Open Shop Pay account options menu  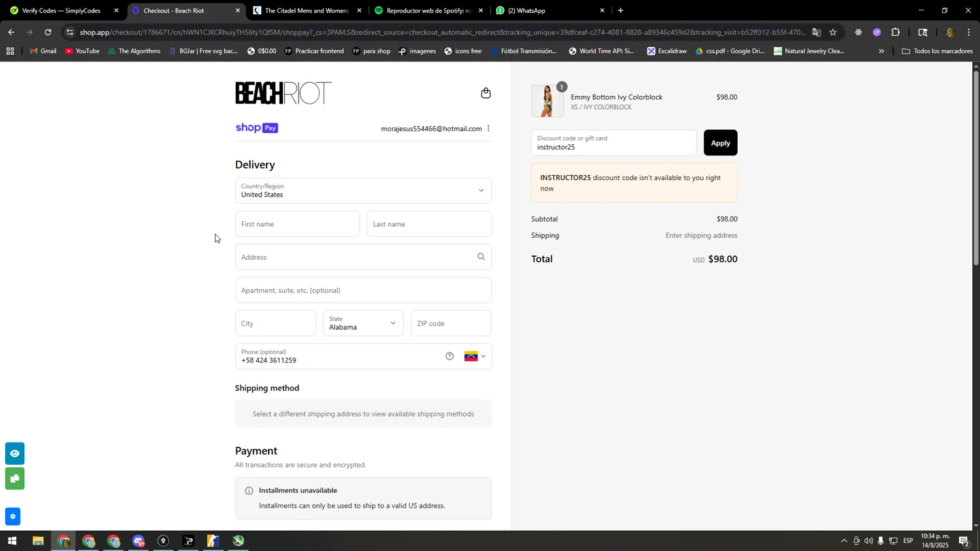point(488,129)
